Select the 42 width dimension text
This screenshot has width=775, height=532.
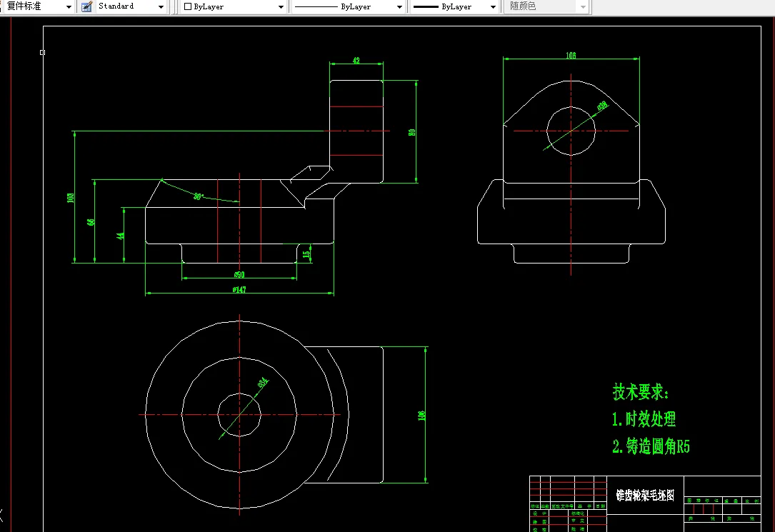pyautogui.click(x=356, y=60)
